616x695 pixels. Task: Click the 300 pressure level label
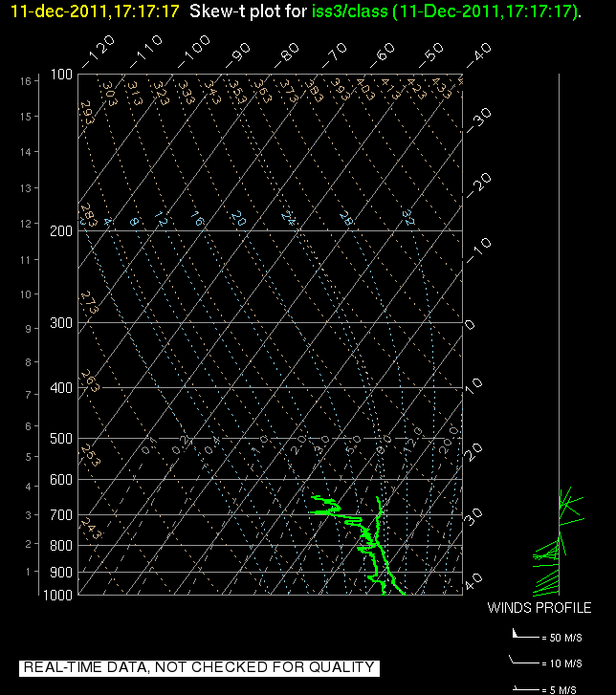pyautogui.click(x=61, y=323)
